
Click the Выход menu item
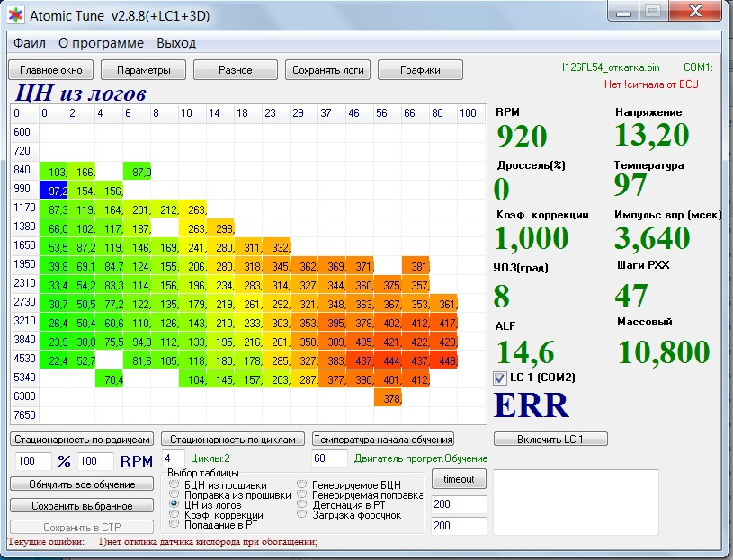(x=175, y=43)
